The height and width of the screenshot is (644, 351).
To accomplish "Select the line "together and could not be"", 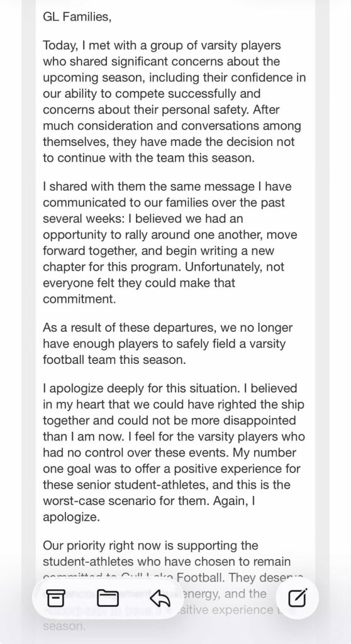I will click(x=170, y=421).
